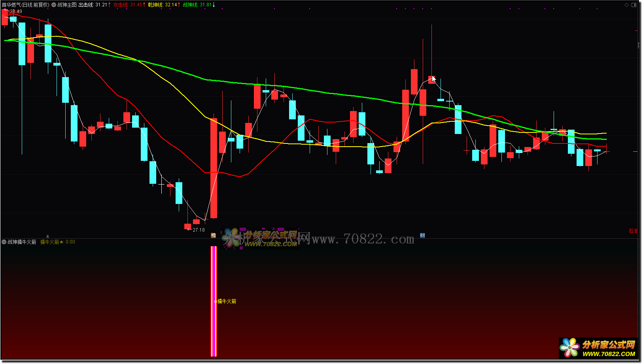Toggle the side panel icon at top-right
The height and width of the screenshot is (364, 643).
(x=634, y=5)
